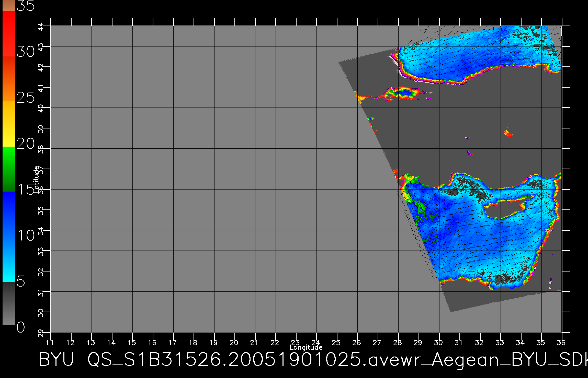Click the colorbar scale label 0
Viewport: 588px width, 378px height.
tap(21, 327)
